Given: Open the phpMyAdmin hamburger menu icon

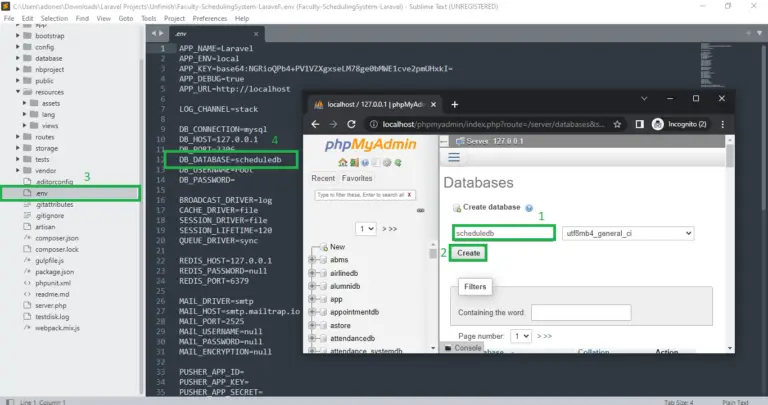Looking at the screenshot, I should pos(454,157).
